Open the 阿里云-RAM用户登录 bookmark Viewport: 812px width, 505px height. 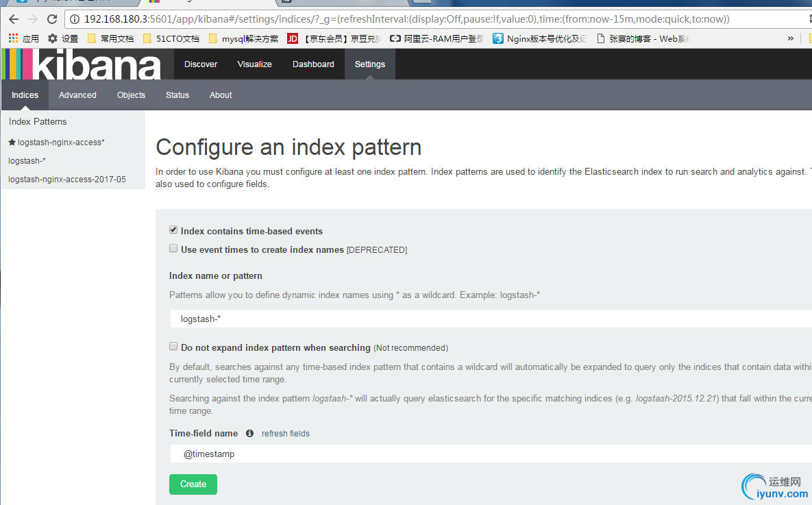point(436,38)
